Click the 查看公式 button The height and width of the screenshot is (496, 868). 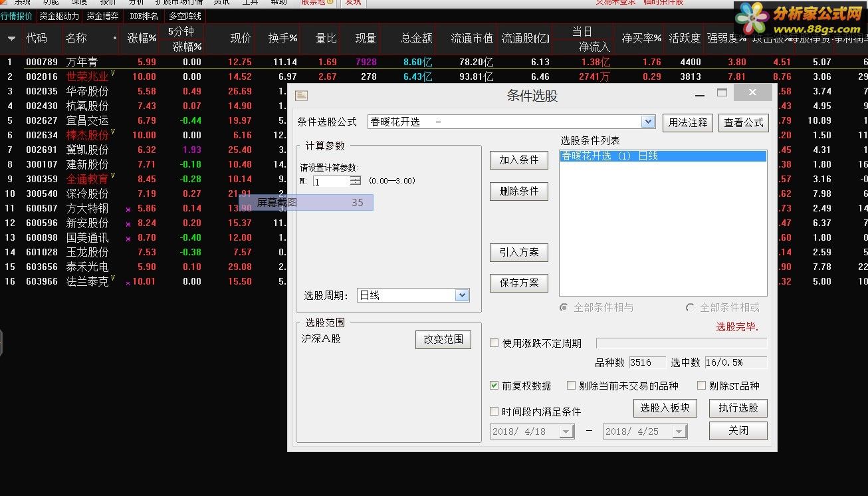[744, 123]
